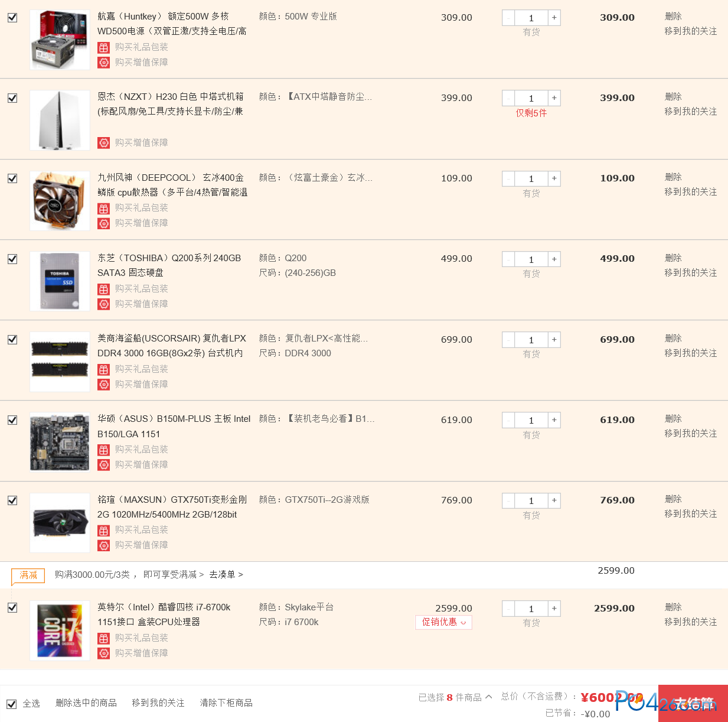This screenshot has height=722, width=728.
Task: Click the gift wrap icon for DEEPCOOL cooler
Action: pos(104,208)
